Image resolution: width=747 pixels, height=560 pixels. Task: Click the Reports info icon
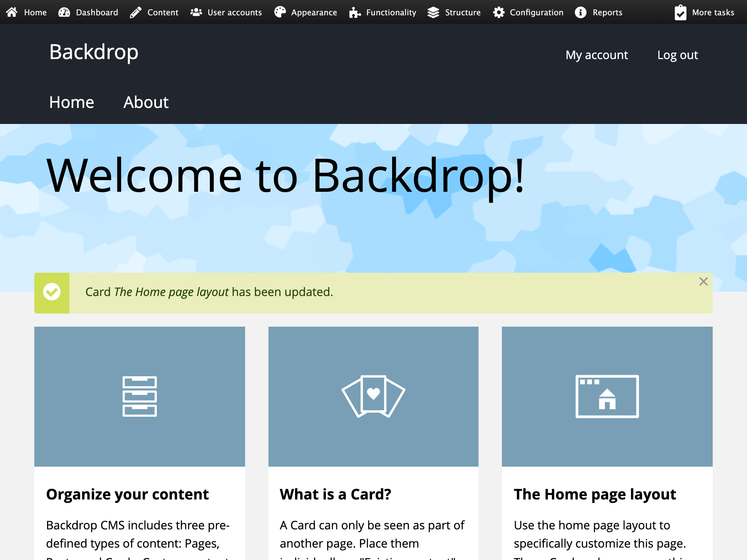581,12
